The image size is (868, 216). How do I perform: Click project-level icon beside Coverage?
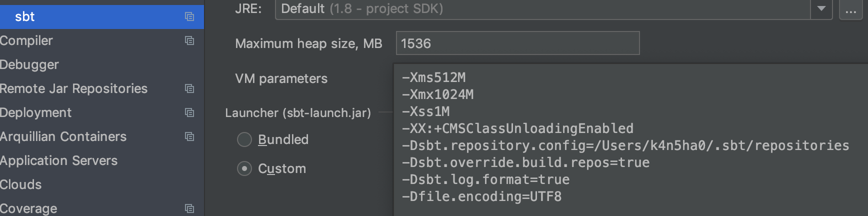click(189, 208)
